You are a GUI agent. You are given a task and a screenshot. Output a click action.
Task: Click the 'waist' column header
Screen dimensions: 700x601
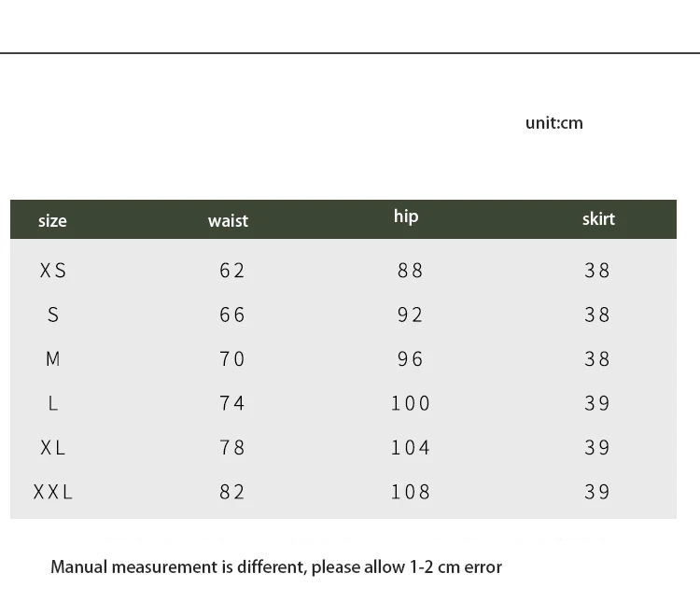228,220
